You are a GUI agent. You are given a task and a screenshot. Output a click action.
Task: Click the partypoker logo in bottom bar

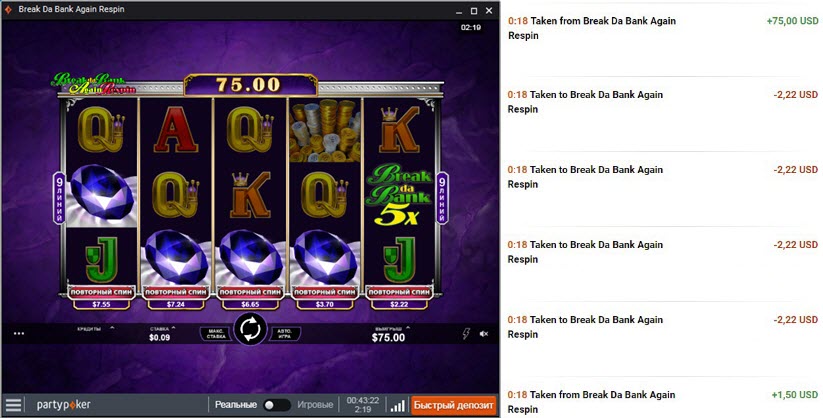click(64, 405)
